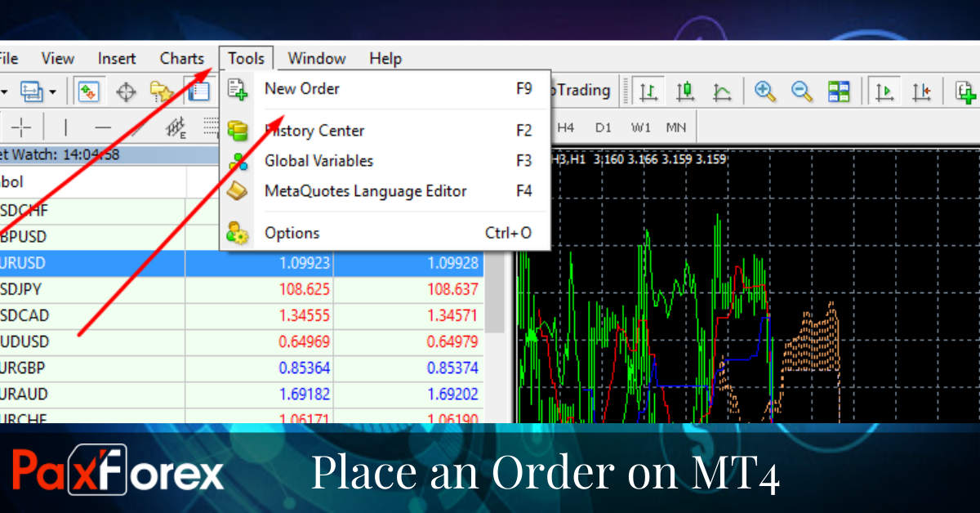Open the Tools menu
This screenshot has height=513, width=980.
[x=246, y=58]
